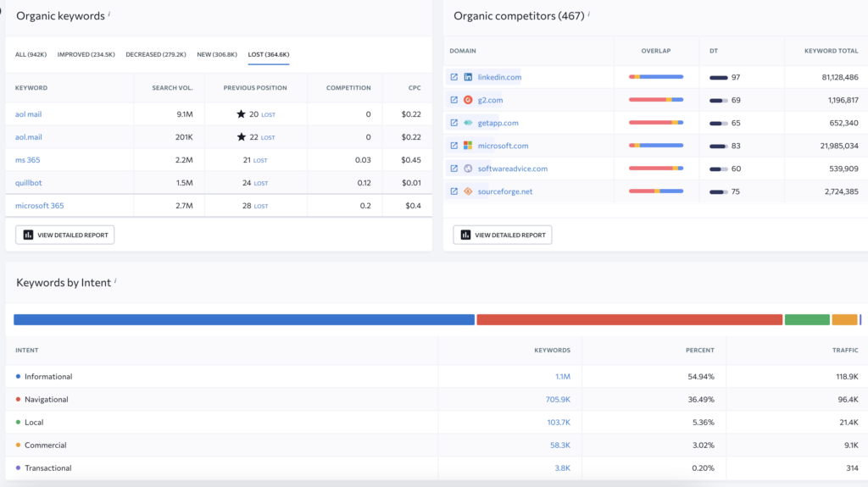Open linkedin.com competitor link

tap(499, 77)
